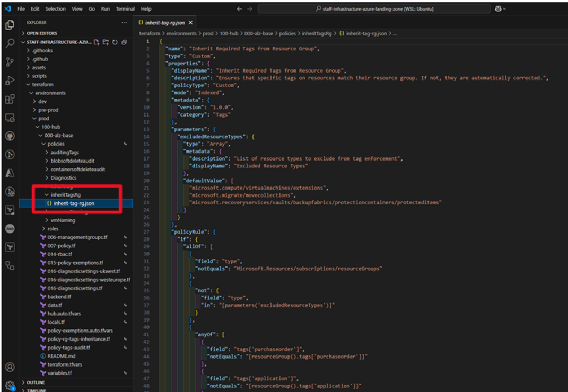The height and width of the screenshot is (392, 568).
Task: Click the 000-alz-base breadcrumb segment
Action: point(259,33)
